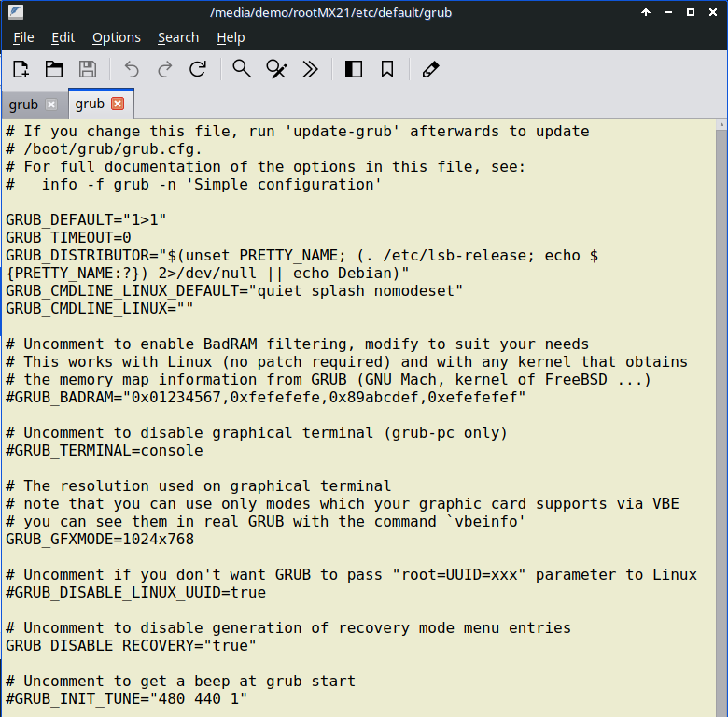
Task: Click the '{PRETTY_NAME:?}) 2>/dev/null' continuation line
Action: (207, 273)
